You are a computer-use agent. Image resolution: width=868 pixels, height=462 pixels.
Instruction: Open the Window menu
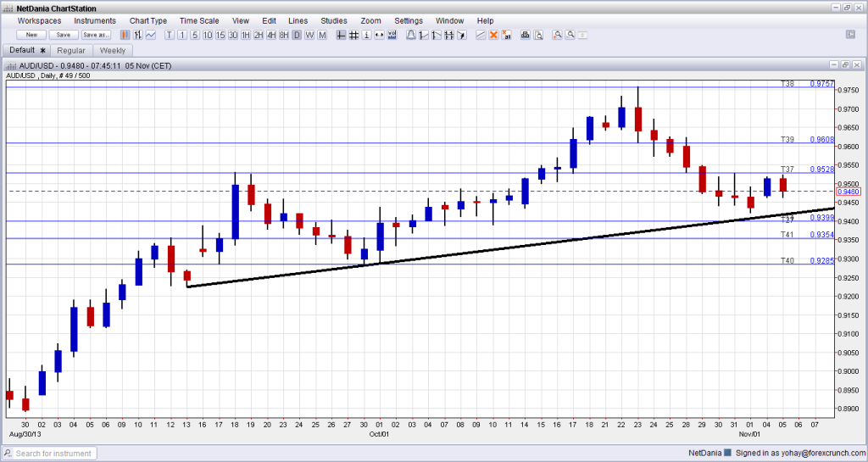[449, 20]
